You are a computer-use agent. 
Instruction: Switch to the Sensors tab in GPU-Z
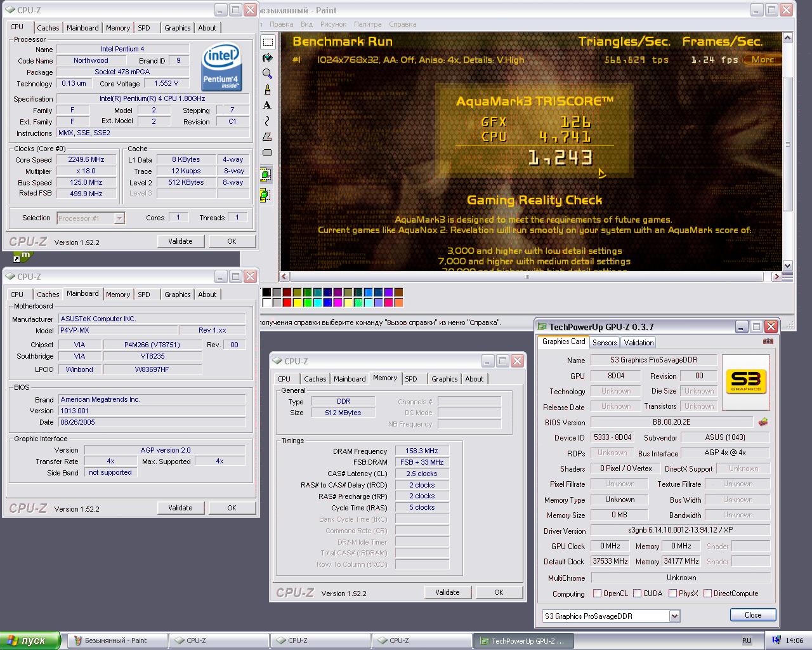coord(605,342)
